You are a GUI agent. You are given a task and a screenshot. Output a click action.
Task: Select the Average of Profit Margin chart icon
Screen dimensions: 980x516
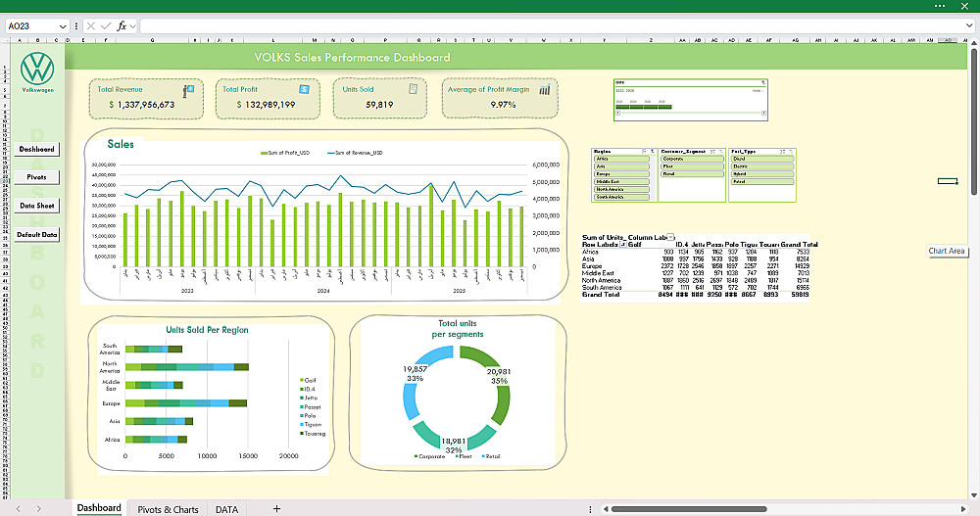point(544,90)
